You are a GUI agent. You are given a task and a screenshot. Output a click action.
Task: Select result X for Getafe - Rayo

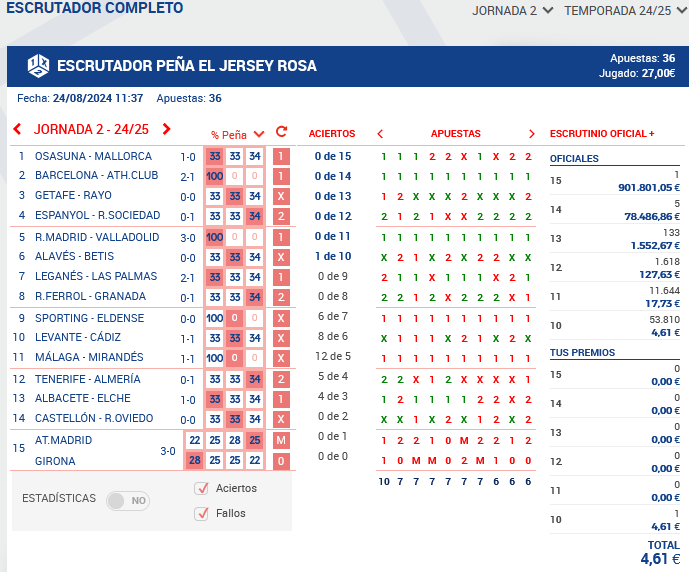click(x=281, y=196)
